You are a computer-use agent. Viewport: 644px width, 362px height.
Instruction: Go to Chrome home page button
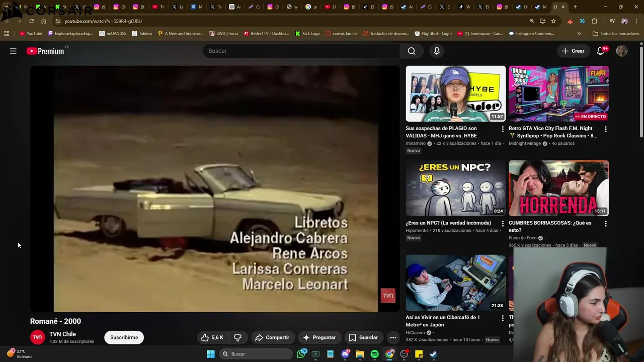click(x=43, y=21)
